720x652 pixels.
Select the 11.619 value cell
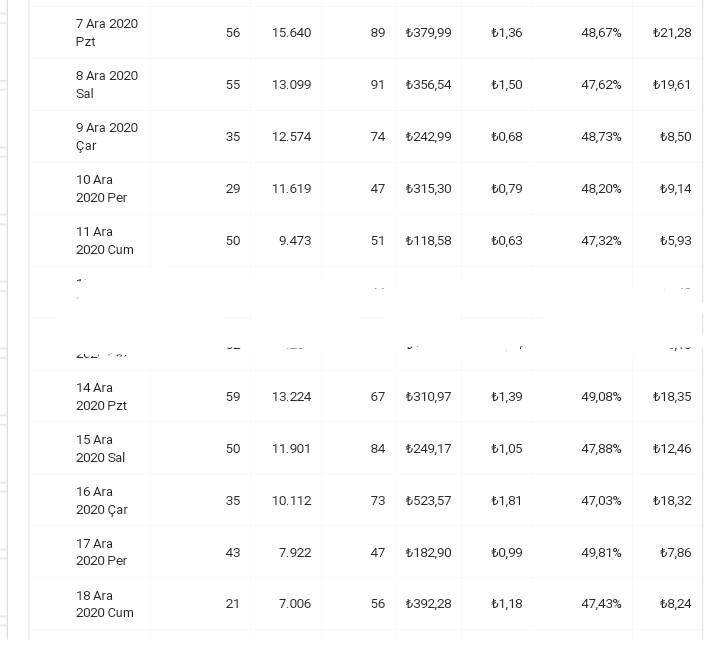tap(291, 189)
